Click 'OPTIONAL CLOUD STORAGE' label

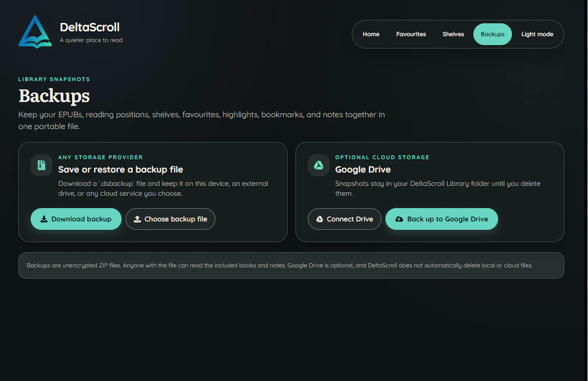(x=382, y=157)
